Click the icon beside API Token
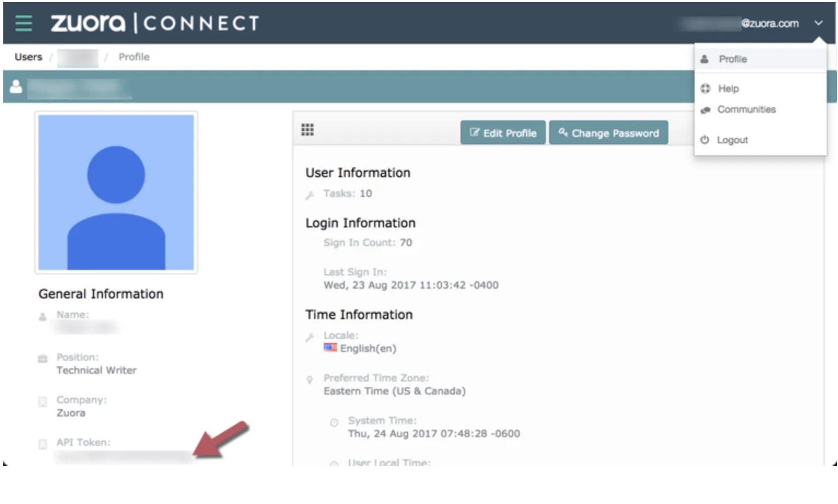Image resolution: width=838 pixels, height=504 pixels. (43, 444)
